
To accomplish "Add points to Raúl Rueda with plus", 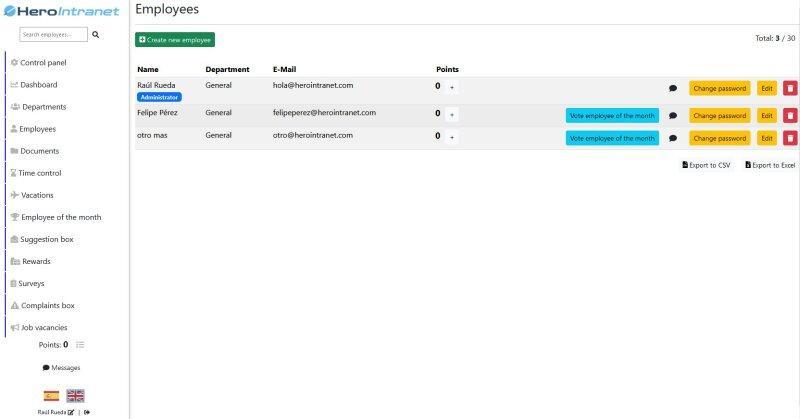I will [x=452, y=88].
